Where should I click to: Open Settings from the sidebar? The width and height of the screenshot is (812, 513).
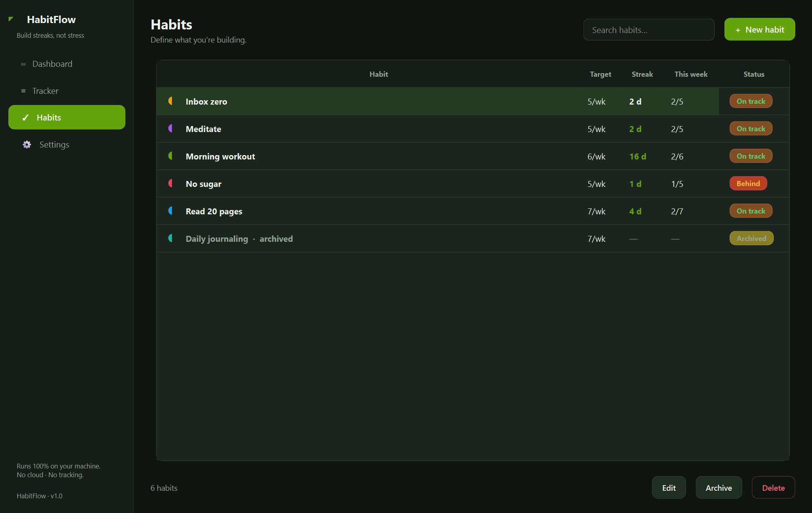[x=67, y=145]
